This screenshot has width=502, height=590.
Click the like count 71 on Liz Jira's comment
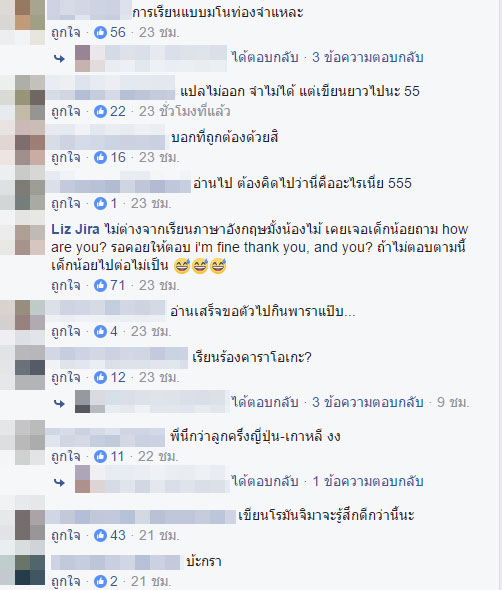pyautogui.click(x=118, y=285)
